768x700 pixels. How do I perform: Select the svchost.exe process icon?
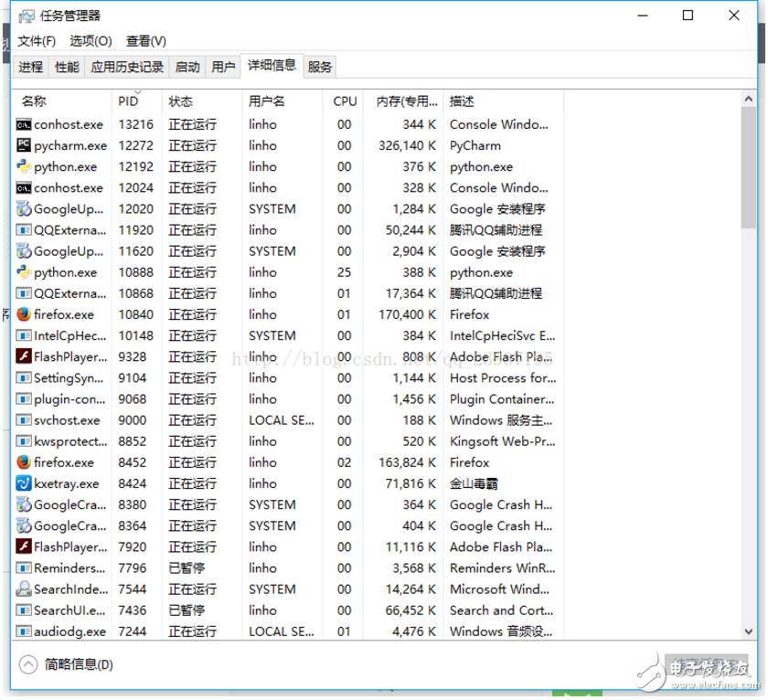tap(23, 419)
